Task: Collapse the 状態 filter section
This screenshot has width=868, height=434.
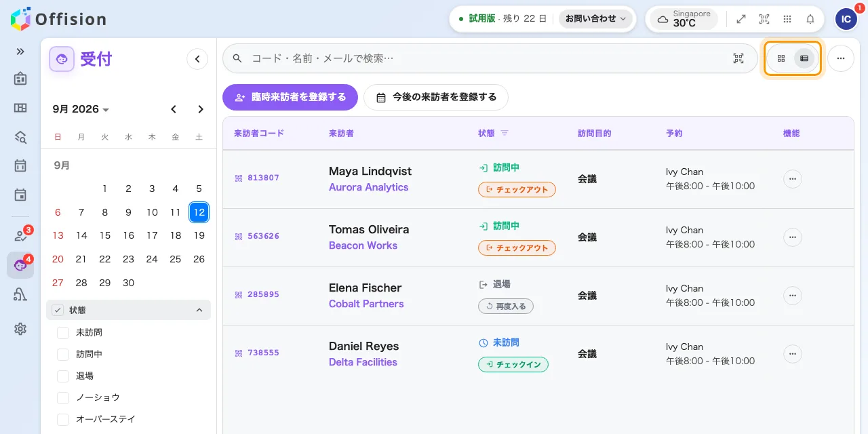Action: 199,310
